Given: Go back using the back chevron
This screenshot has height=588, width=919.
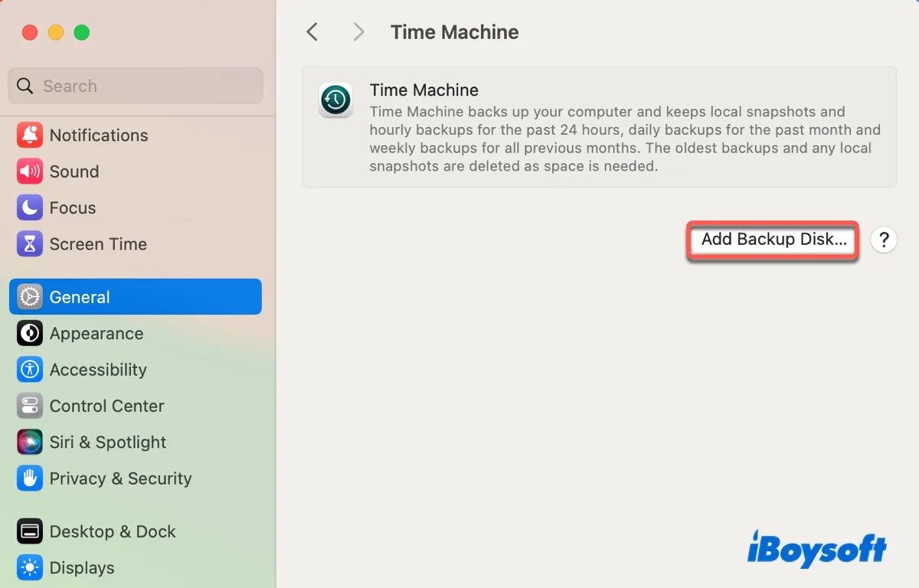Looking at the screenshot, I should point(312,31).
